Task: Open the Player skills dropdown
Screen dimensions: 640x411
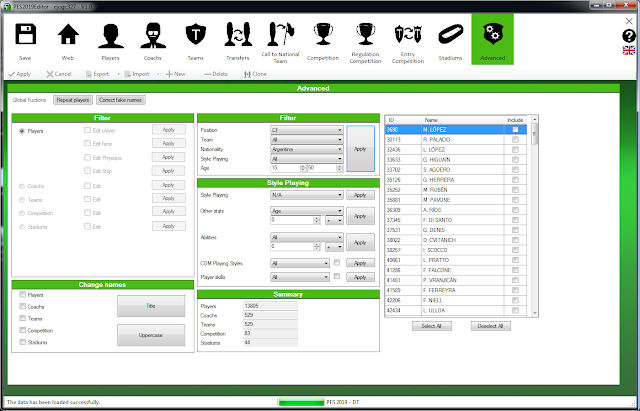Action: (300, 277)
